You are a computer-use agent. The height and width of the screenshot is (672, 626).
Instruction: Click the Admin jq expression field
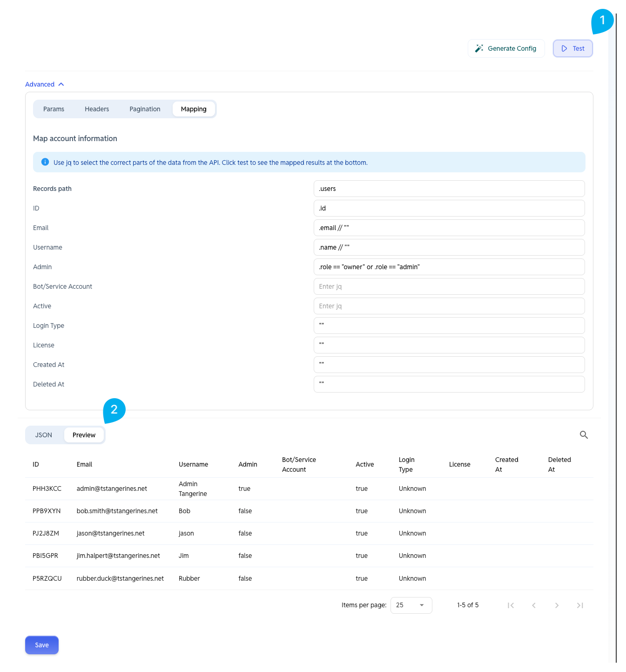coord(449,267)
